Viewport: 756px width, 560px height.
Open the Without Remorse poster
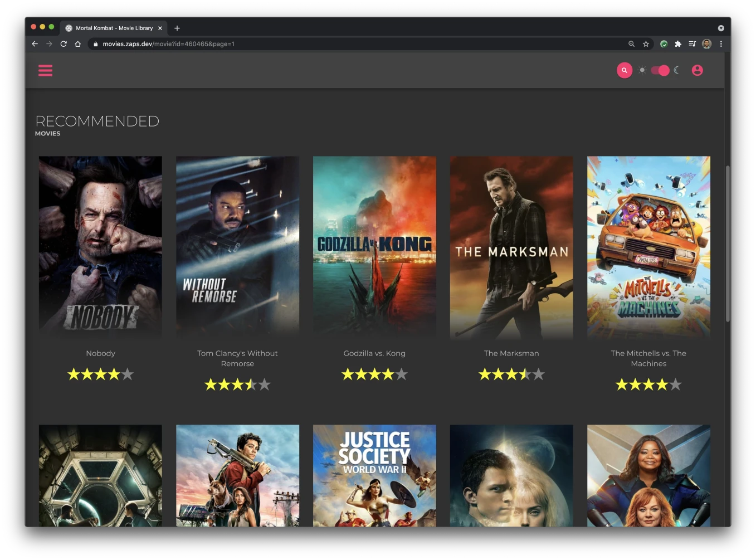237,247
